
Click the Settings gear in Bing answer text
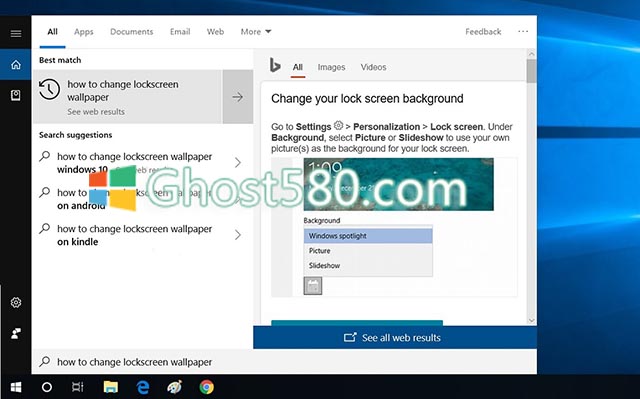[x=338, y=125]
